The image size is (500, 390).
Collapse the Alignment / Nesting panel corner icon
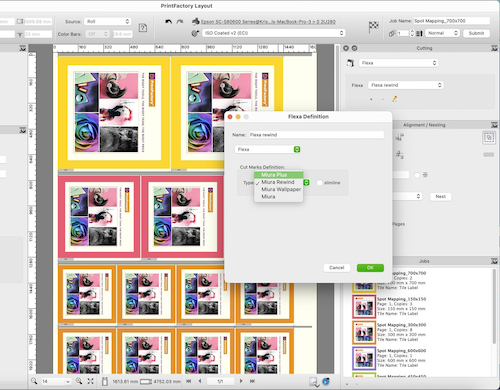click(494, 125)
